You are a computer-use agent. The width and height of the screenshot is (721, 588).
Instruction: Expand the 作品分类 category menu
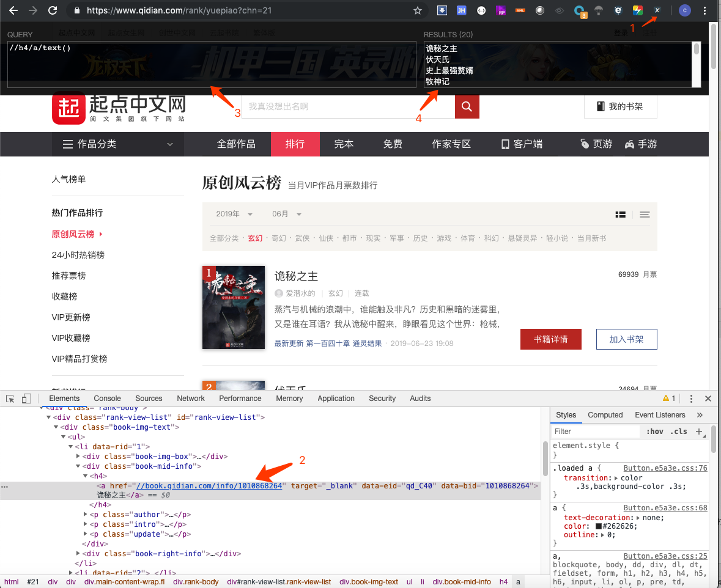(x=118, y=144)
